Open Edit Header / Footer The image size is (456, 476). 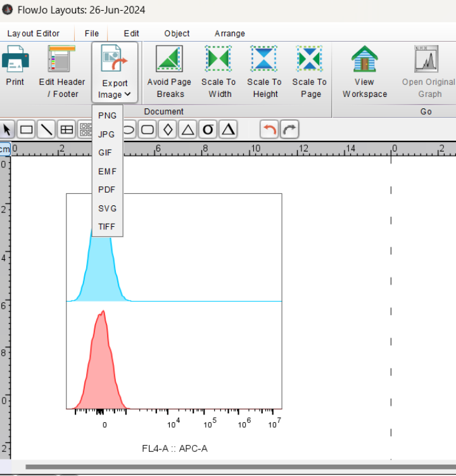pyautogui.click(x=62, y=72)
